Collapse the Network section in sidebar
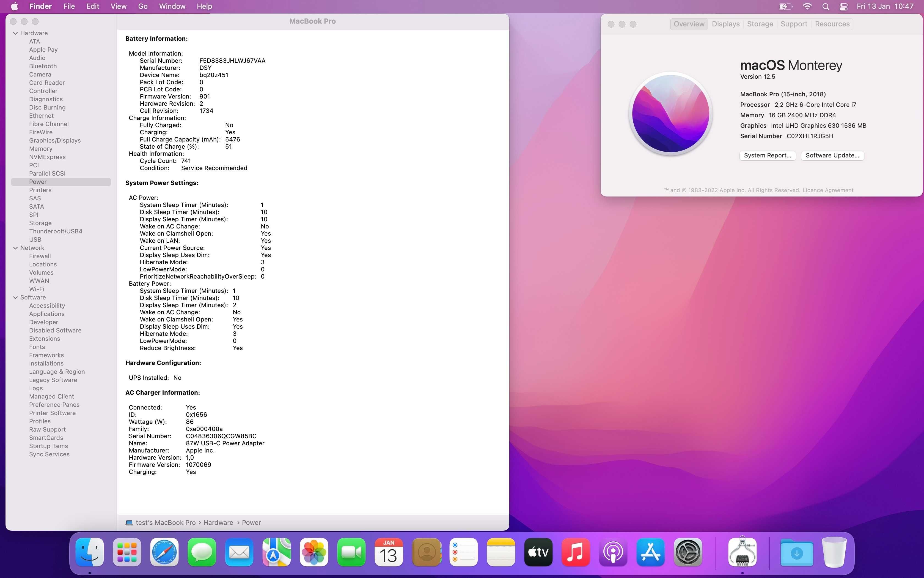Viewport: 924px width, 578px height. point(16,248)
